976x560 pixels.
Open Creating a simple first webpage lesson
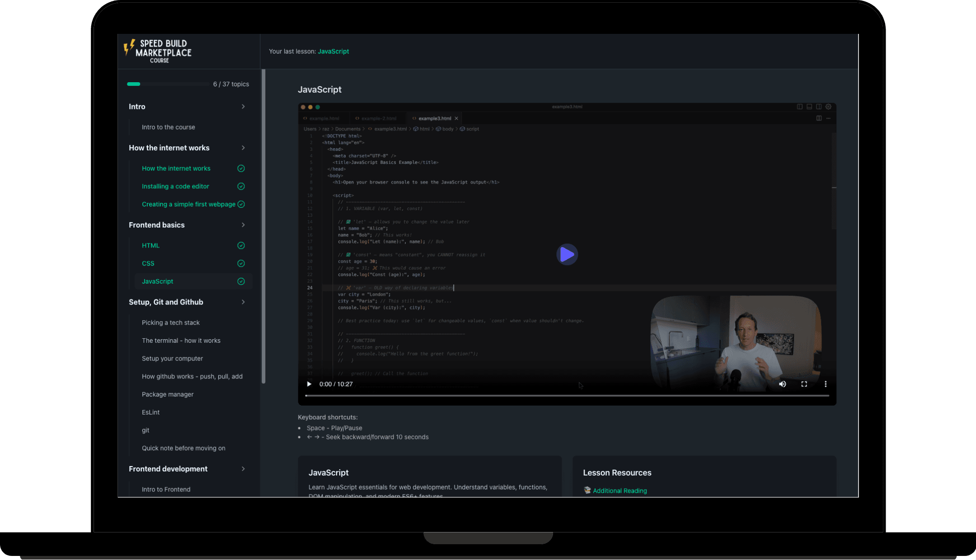pos(188,205)
